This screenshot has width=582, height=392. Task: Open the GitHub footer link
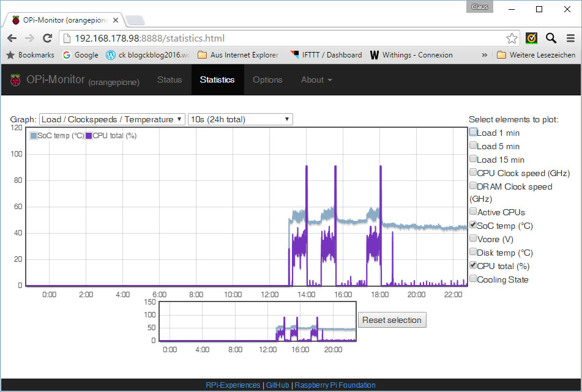(x=277, y=385)
